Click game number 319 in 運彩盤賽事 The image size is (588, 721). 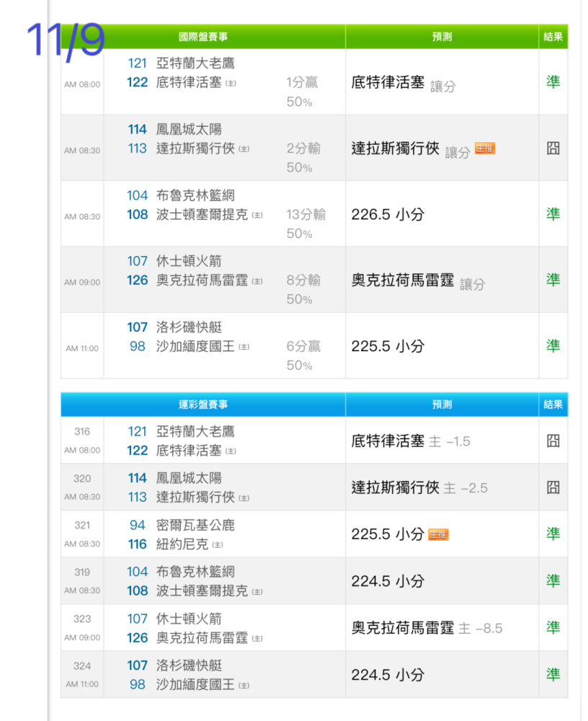(82, 572)
